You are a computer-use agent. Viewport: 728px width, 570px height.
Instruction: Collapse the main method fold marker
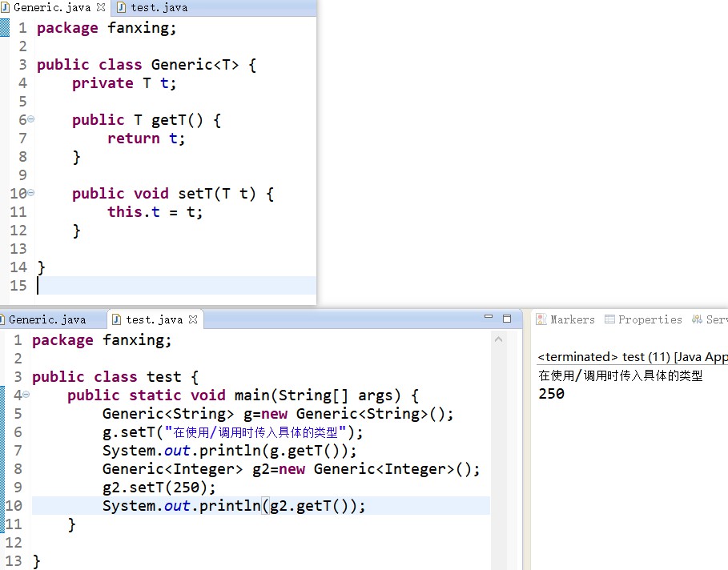tap(26, 395)
